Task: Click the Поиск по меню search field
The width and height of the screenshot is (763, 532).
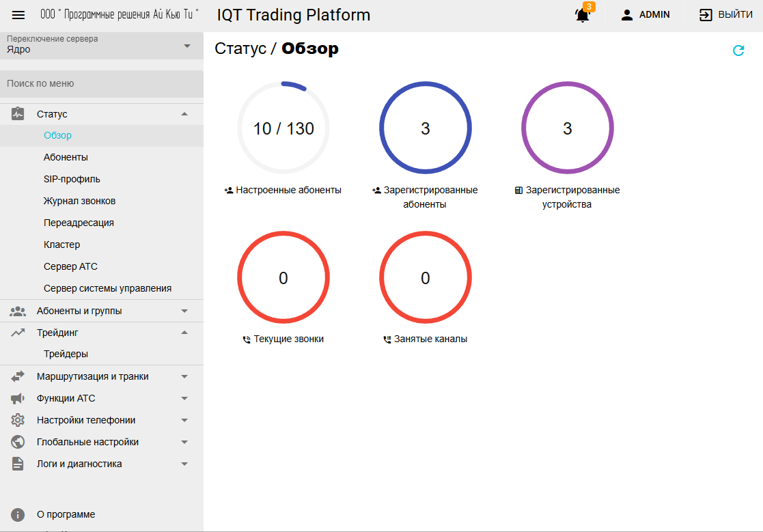Action: tap(102, 83)
